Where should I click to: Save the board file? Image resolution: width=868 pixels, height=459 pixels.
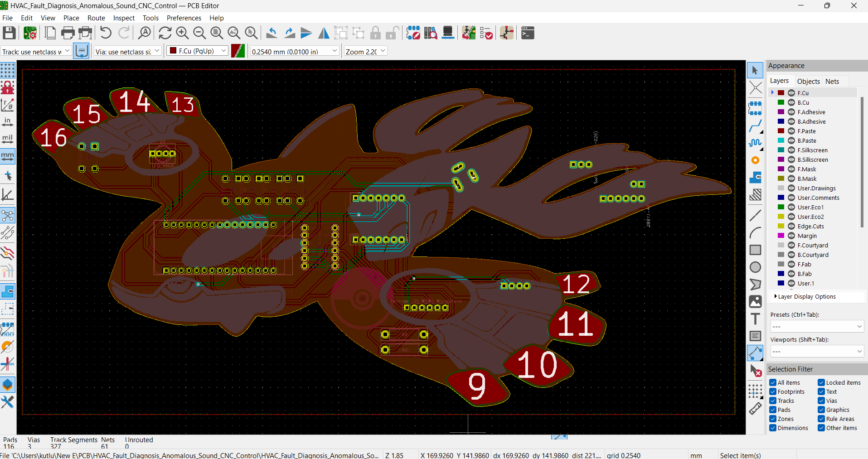tap(9, 33)
